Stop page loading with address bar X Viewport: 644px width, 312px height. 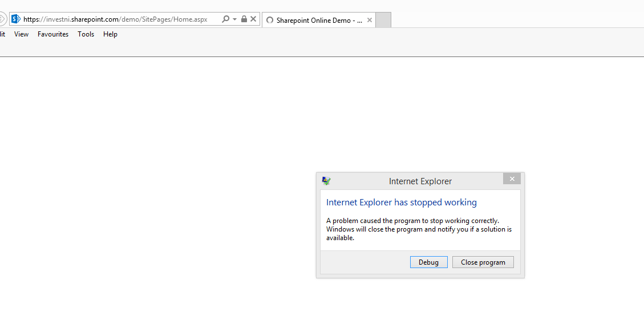coord(253,19)
